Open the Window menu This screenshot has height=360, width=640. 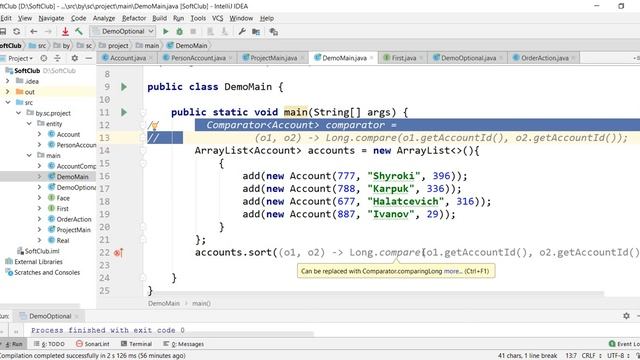[x=241, y=18]
